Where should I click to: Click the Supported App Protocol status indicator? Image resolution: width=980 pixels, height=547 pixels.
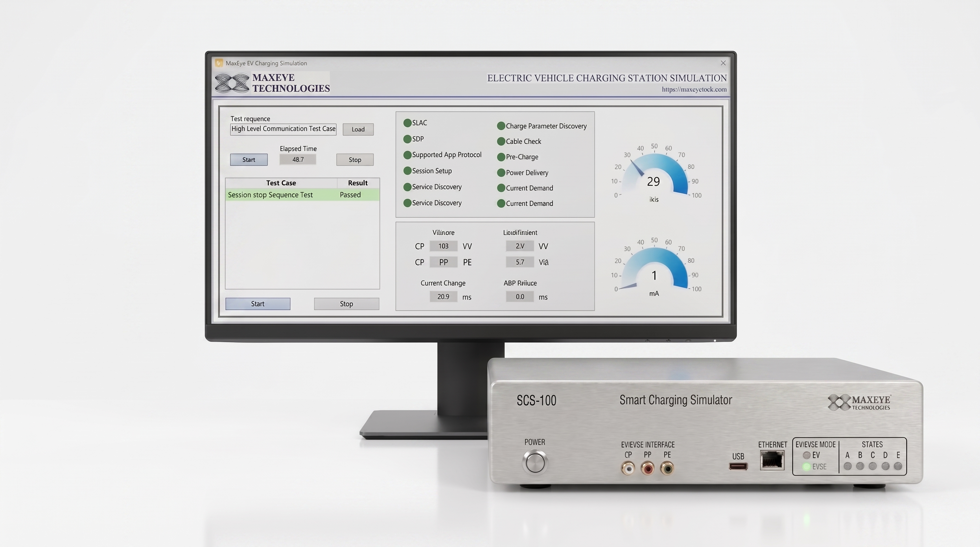point(407,155)
